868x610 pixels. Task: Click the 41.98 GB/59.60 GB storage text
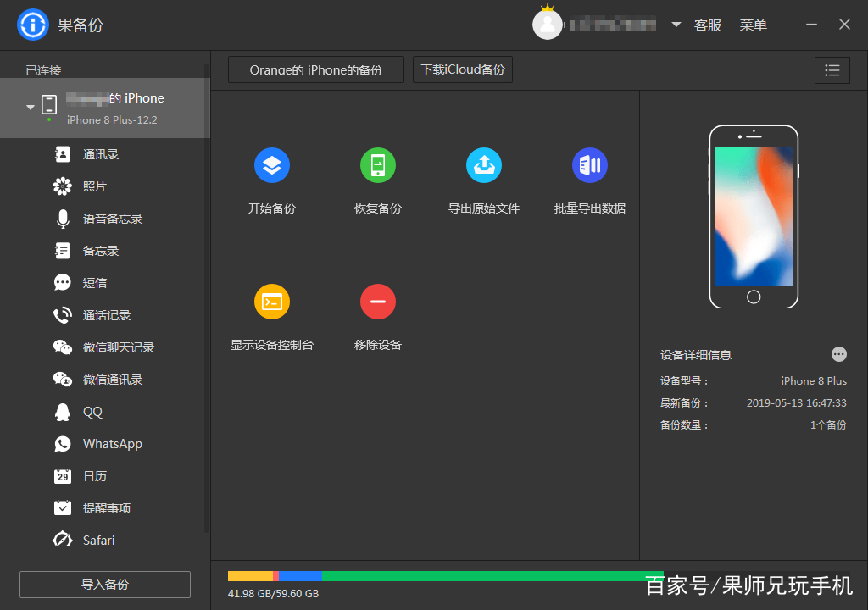point(274,593)
